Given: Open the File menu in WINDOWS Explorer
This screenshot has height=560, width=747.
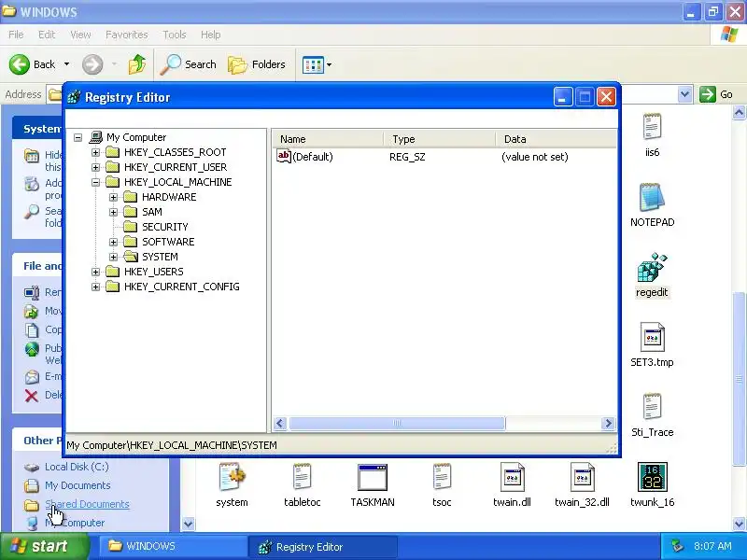Looking at the screenshot, I should 16,35.
